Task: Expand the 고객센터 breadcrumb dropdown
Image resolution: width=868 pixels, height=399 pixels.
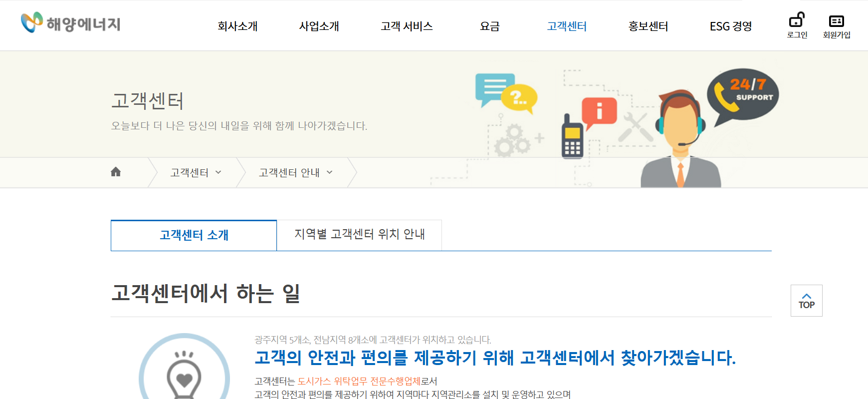Action: [196, 172]
